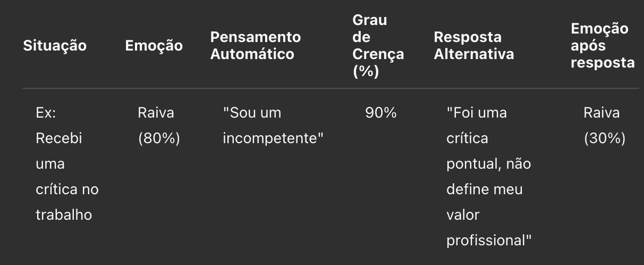The height and width of the screenshot is (265, 644).
Task: Click the Pensamento Automático header
Action: [x=256, y=46]
